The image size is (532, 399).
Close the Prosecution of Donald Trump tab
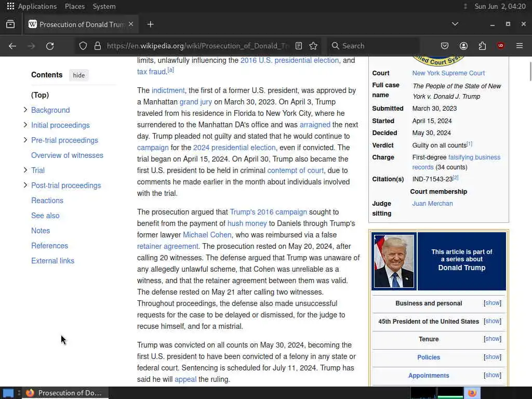click(x=131, y=24)
